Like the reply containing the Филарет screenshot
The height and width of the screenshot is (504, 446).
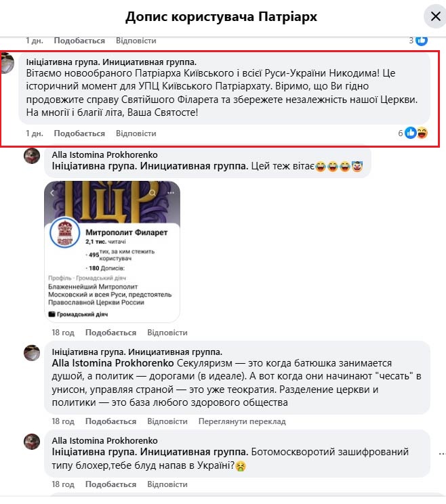tap(110, 333)
